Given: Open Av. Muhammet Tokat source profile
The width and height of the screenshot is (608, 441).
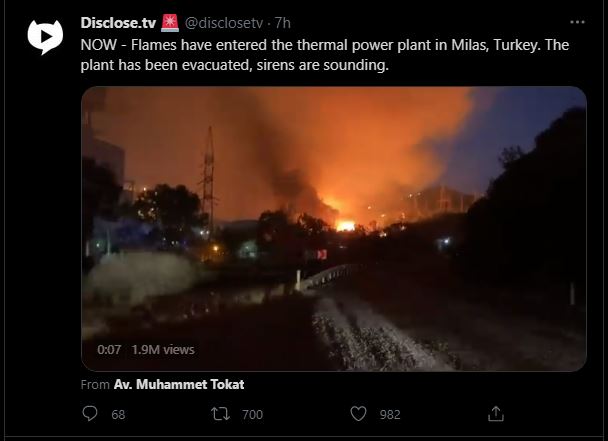Looking at the screenshot, I should click(x=179, y=384).
